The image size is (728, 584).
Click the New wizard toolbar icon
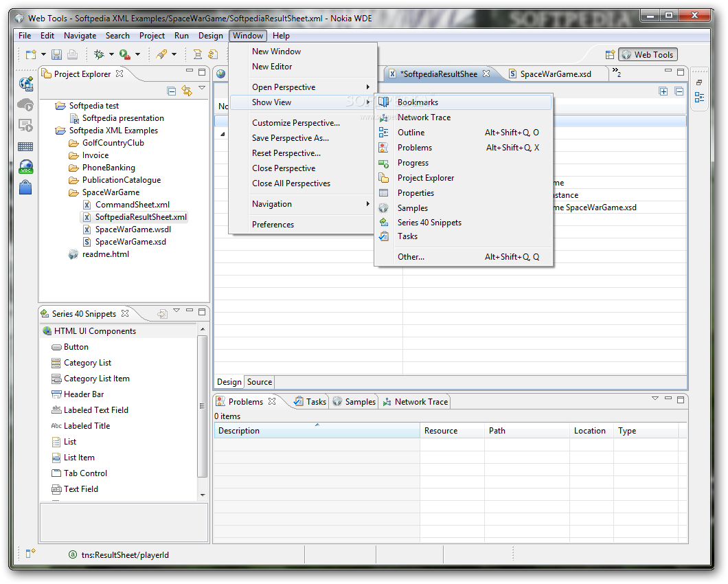tap(31, 54)
